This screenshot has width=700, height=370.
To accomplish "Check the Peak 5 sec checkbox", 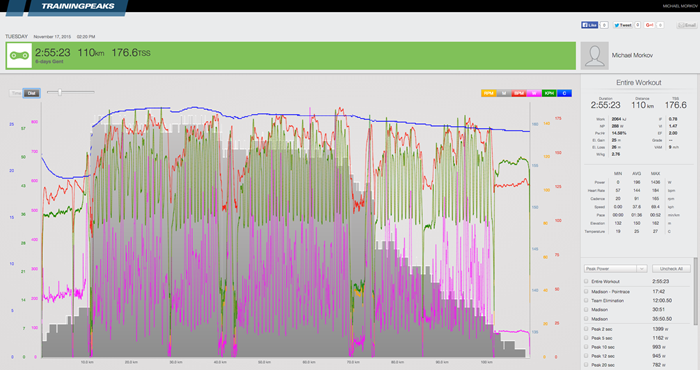I will (586, 338).
